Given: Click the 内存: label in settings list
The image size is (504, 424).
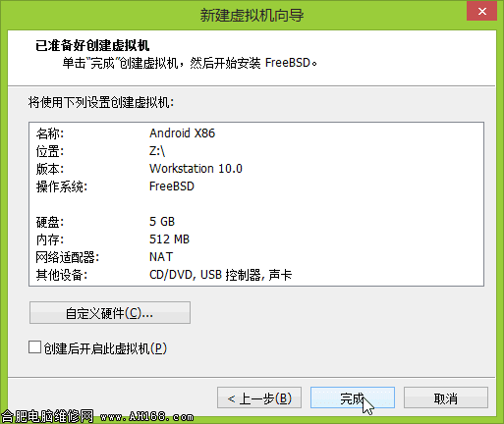Looking at the screenshot, I should coord(50,239).
